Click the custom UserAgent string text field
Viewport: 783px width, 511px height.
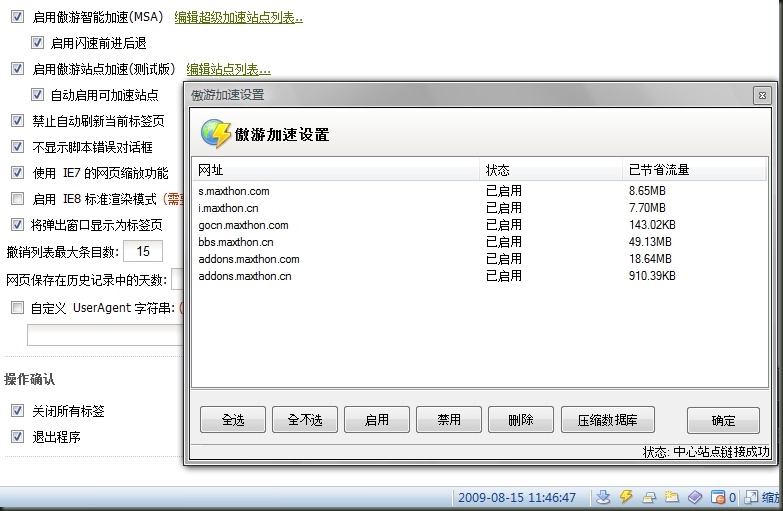(106, 335)
